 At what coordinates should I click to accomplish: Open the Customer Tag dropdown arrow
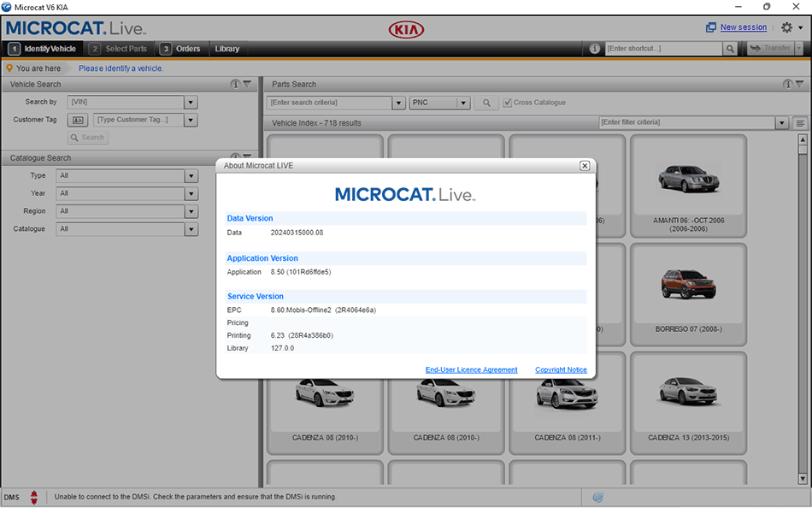(191, 121)
